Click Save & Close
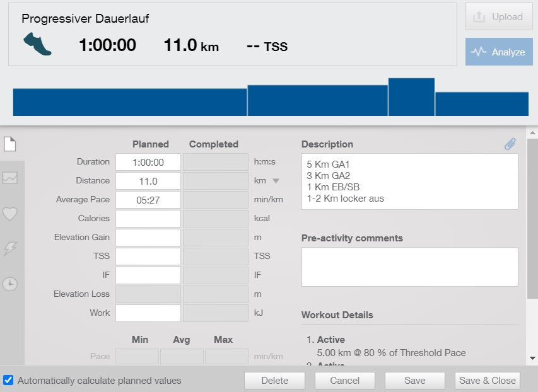This screenshot has height=392, width=538. (487, 381)
